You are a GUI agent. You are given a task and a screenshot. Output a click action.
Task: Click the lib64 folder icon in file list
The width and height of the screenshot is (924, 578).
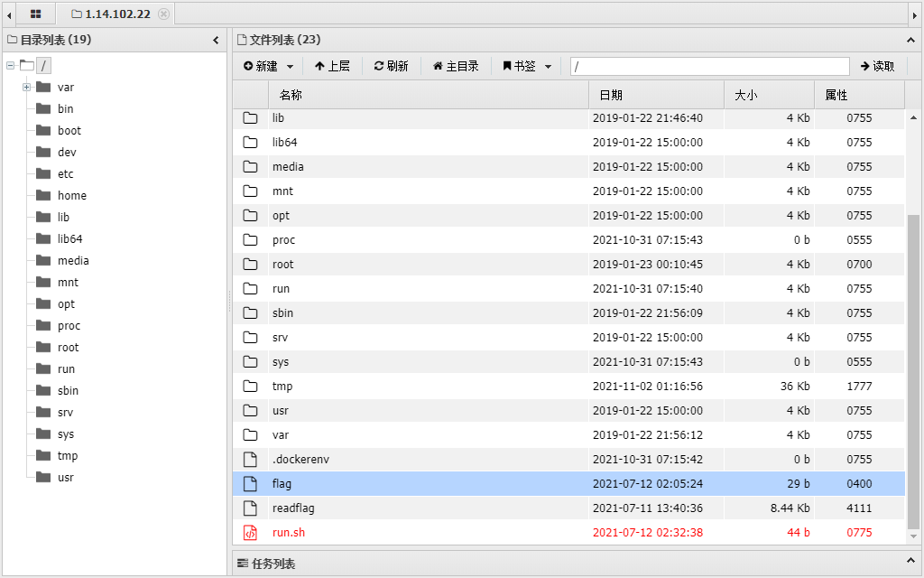click(x=251, y=142)
